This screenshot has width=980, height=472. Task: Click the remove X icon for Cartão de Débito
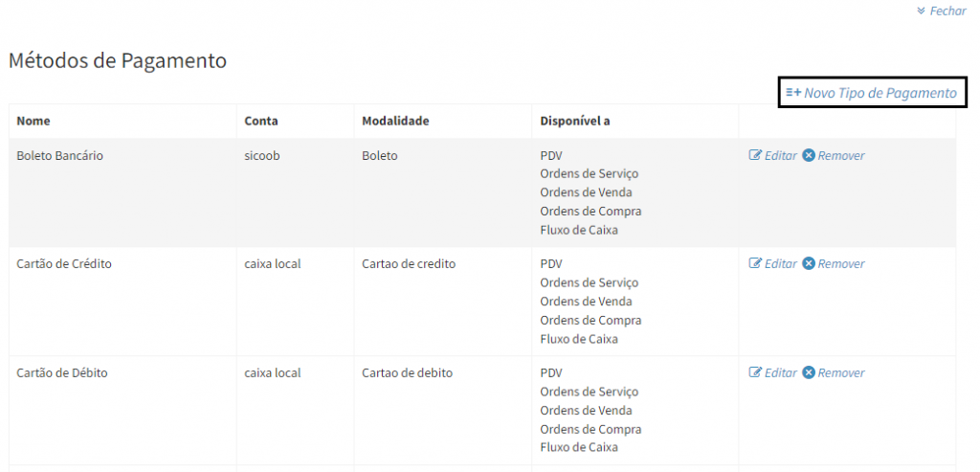809,373
